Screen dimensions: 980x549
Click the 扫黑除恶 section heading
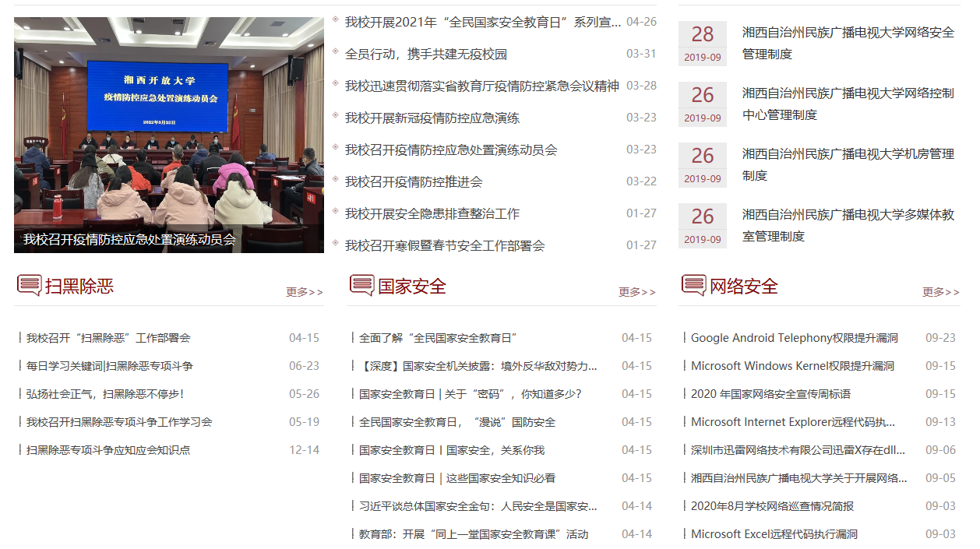point(79,286)
